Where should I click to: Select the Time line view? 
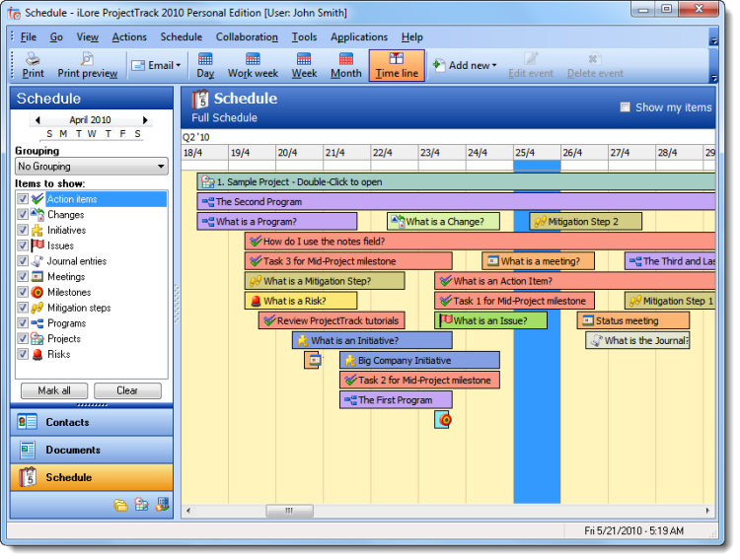coord(397,66)
